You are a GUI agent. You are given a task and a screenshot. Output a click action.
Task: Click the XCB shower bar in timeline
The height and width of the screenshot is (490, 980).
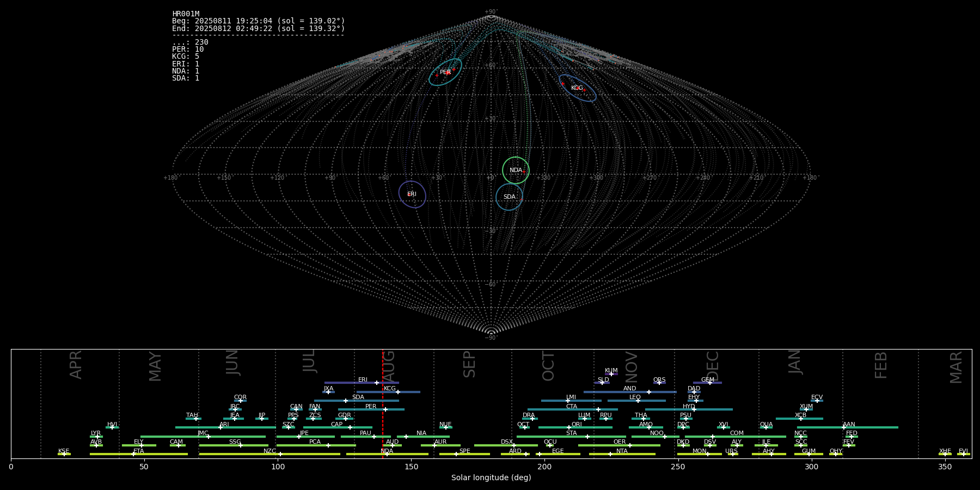[799, 419]
